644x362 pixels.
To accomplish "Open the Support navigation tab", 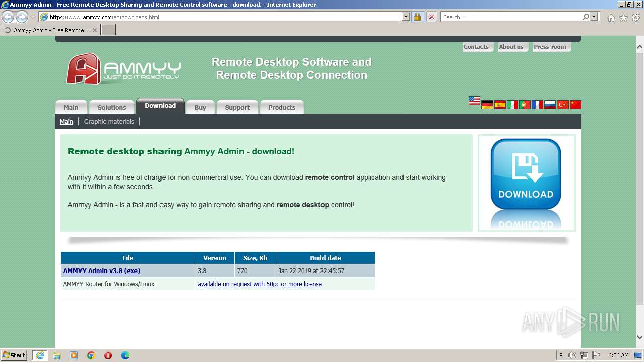I will (237, 107).
